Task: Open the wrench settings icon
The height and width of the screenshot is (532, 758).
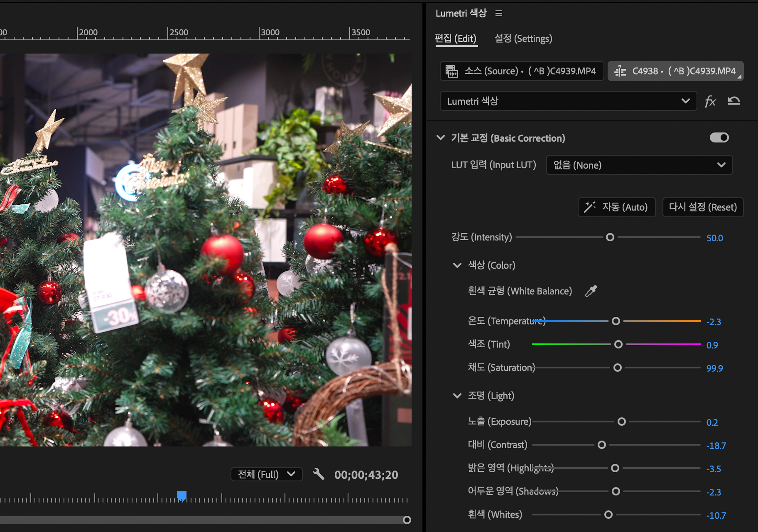Action: (x=318, y=474)
